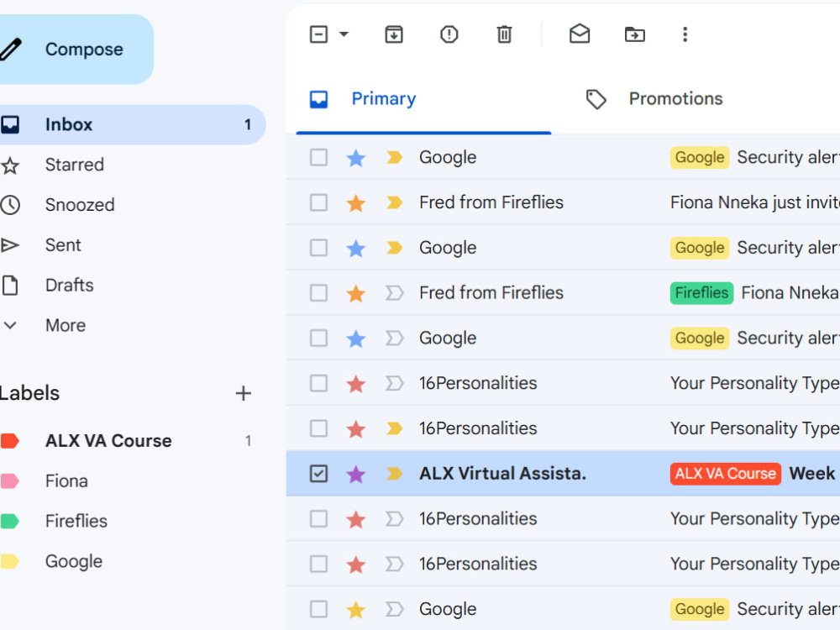Toggle the yellow star on Google email
Image resolution: width=840 pixels, height=630 pixels.
click(356, 610)
